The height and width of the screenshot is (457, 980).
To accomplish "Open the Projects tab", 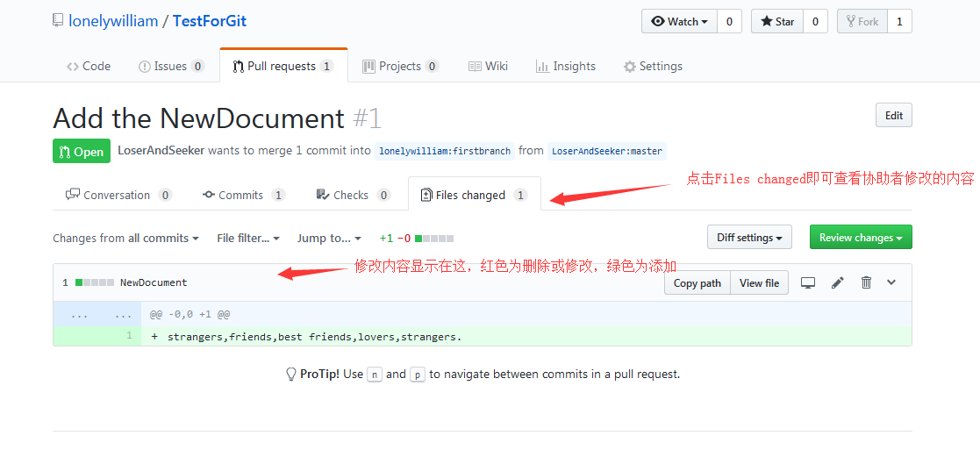I will (401, 67).
